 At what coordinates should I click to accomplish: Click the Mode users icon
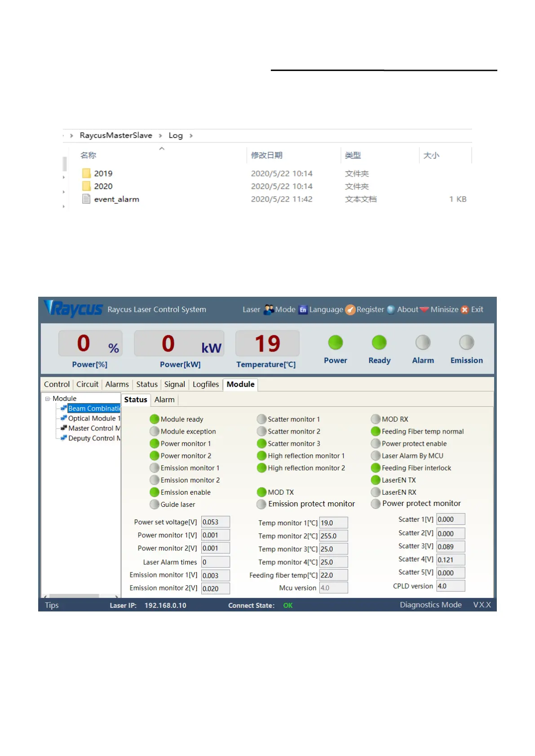[269, 309]
